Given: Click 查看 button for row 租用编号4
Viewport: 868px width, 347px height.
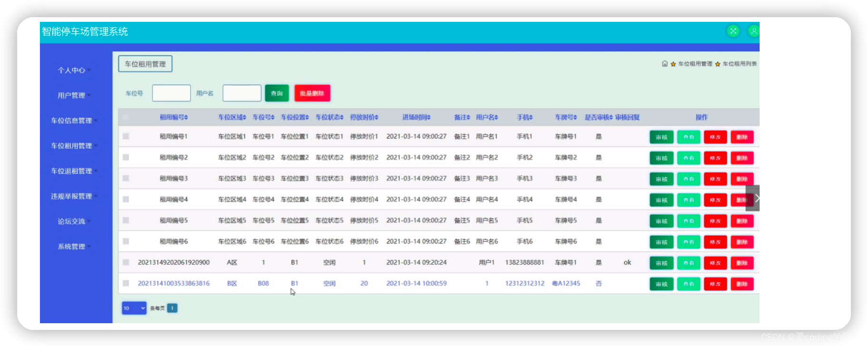Looking at the screenshot, I should tap(689, 200).
